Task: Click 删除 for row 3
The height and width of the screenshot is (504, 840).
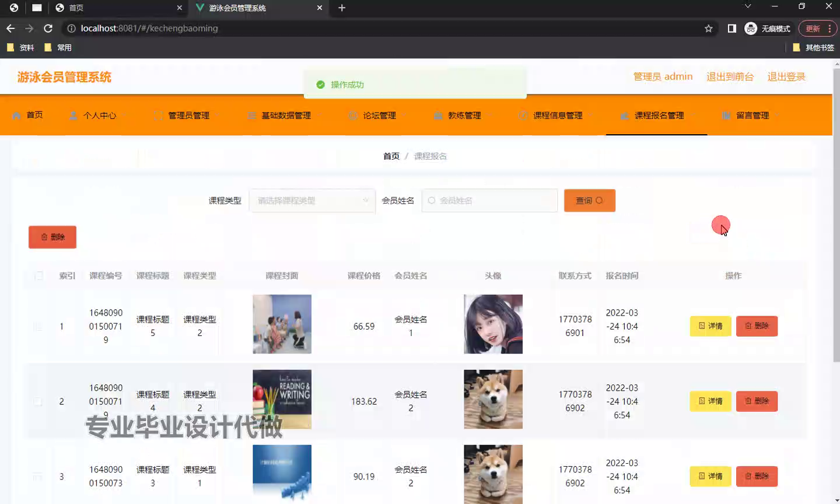Action: click(x=757, y=477)
